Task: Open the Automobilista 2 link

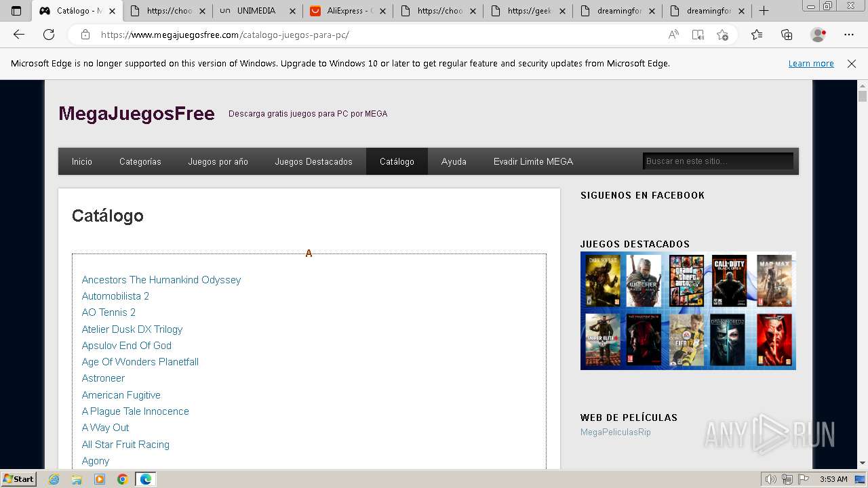Action: click(x=115, y=296)
